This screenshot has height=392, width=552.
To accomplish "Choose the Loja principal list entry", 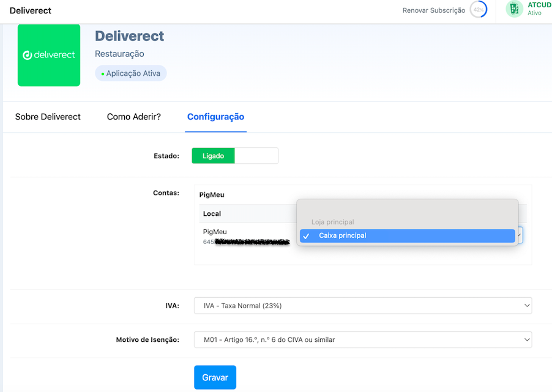I will (333, 222).
